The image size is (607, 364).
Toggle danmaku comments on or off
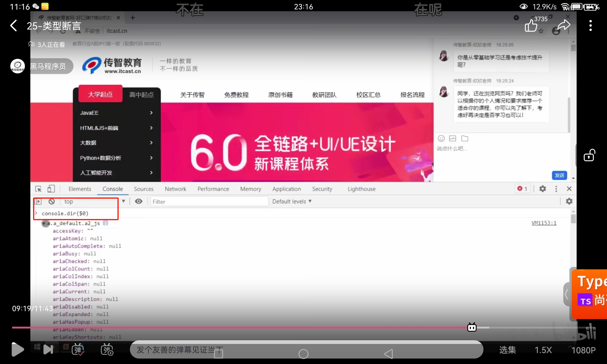tap(78, 350)
